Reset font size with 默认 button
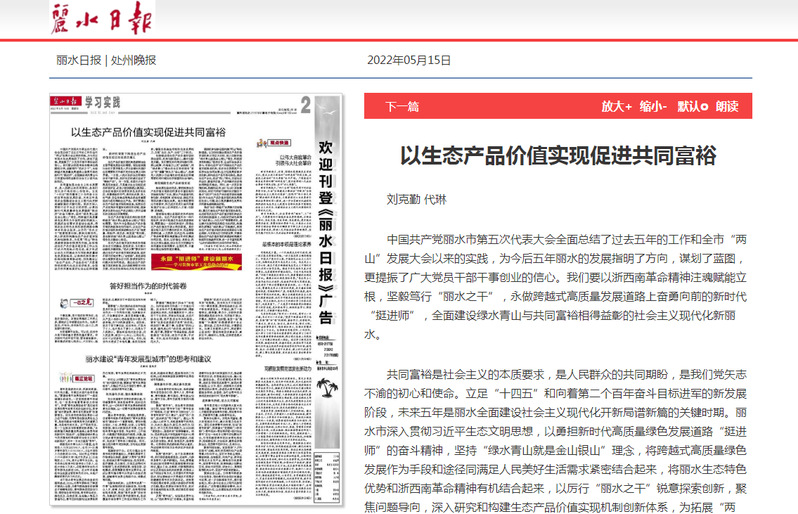The width and height of the screenshot is (798, 514). click(x=692, y=106)
